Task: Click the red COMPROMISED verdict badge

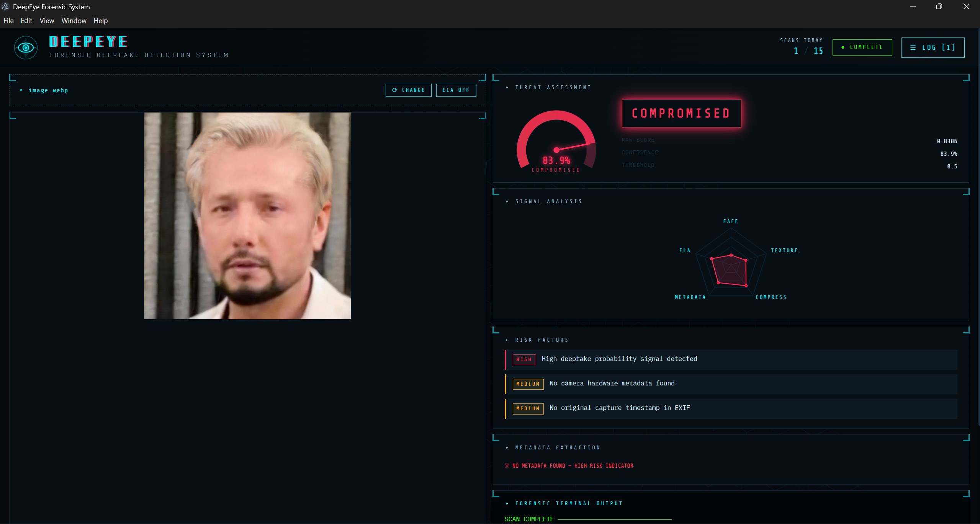Action: [681, 113]
